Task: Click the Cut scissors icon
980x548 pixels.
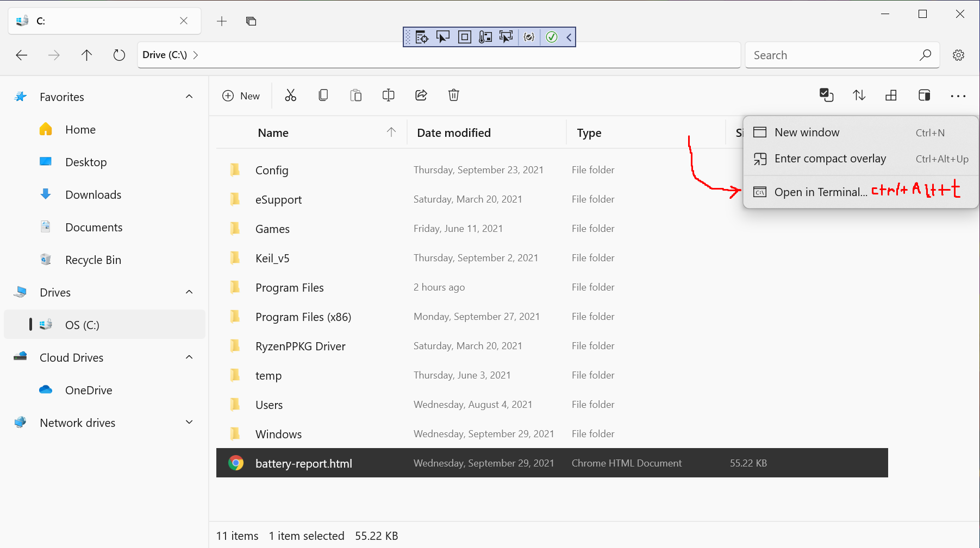Action: pos(291,96)
